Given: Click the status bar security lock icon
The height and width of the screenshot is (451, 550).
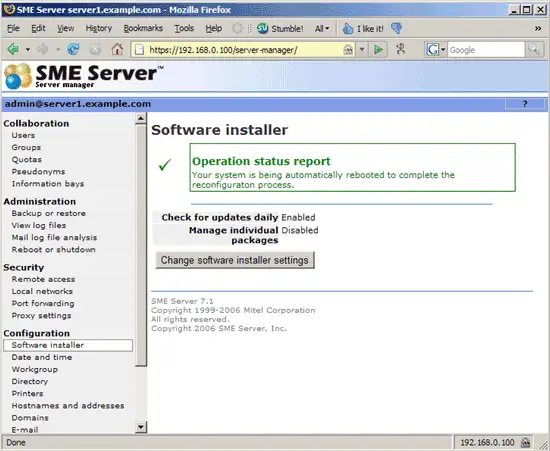Looking at the screenshot, I should click(x=525, y=443).
